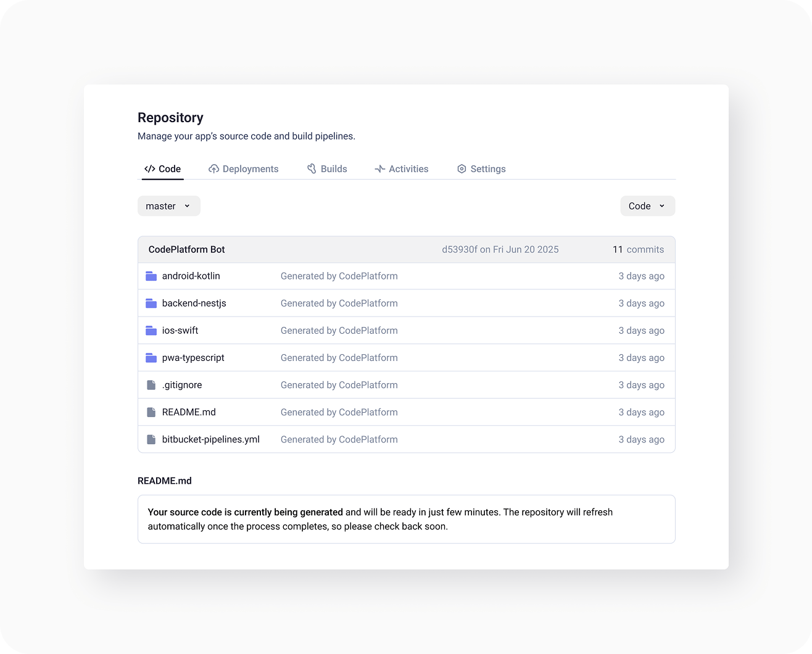
Task: Open the Settings tab
Action: [481, 169]
